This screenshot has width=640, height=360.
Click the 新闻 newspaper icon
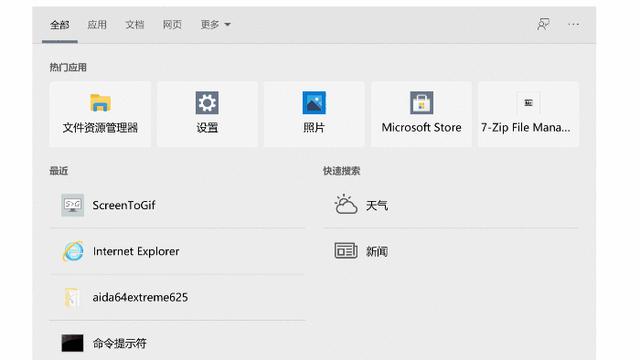(x=346, y=251)
